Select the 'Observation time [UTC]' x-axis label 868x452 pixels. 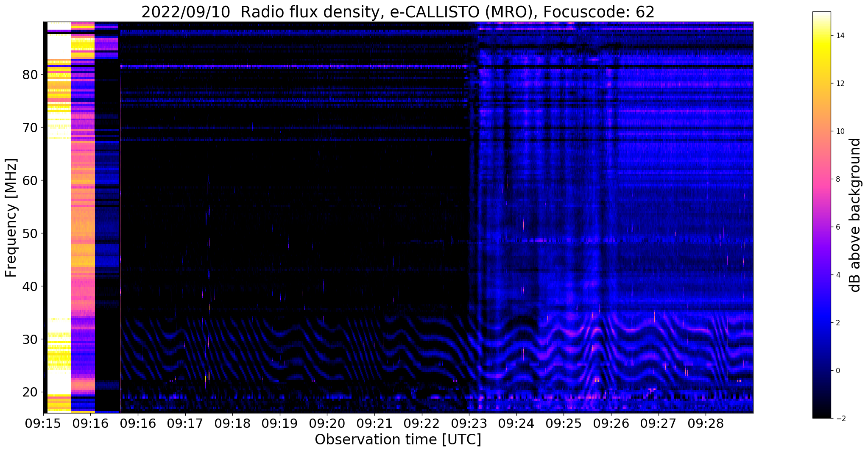[398, 440]
